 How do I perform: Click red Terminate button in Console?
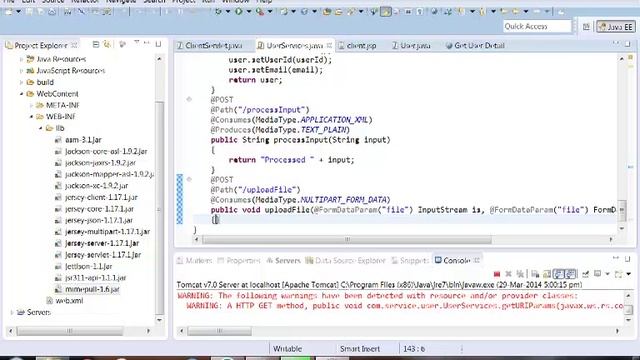click(x=497, y=274)
